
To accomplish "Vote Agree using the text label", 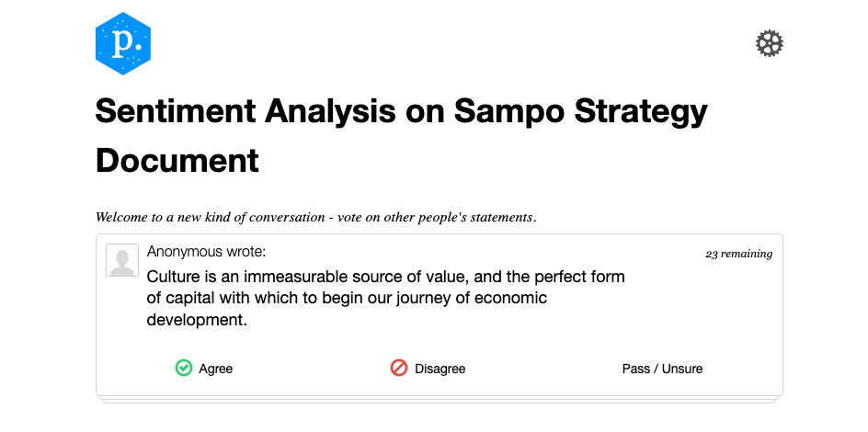I will point(216,369).
